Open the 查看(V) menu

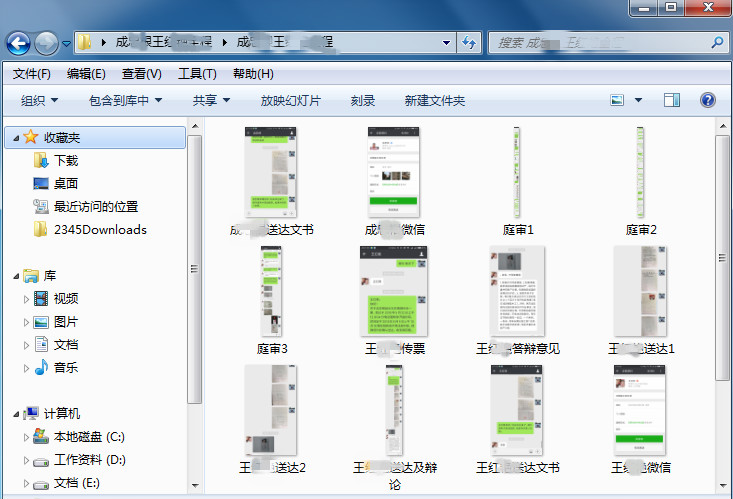[x=142, y=74]
